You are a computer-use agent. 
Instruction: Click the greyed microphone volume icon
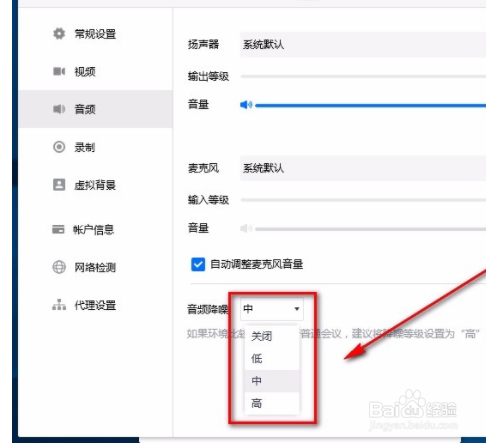coord(246,228)
